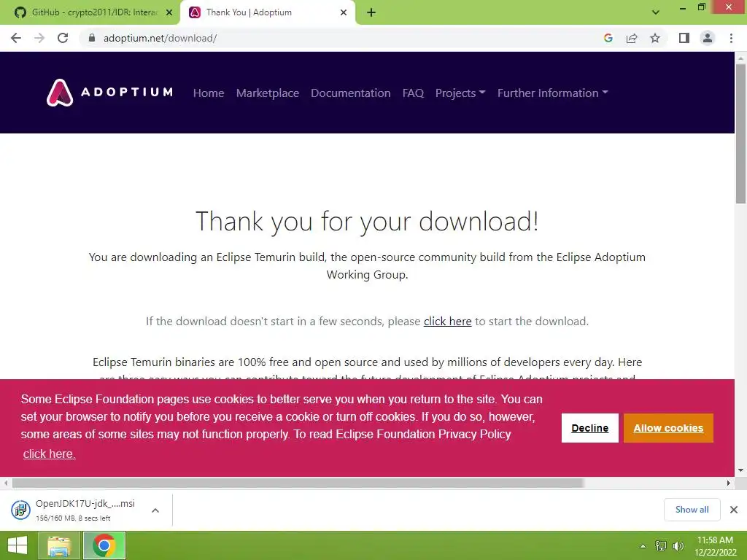This screenshot has width=747, height=560.
Task: Reload the Adoptium page
Action: click(63, 38)
